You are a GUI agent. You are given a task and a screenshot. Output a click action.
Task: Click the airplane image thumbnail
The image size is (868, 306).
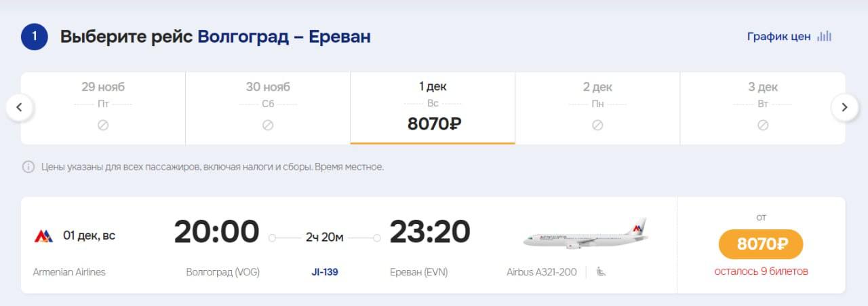(585, 233)
